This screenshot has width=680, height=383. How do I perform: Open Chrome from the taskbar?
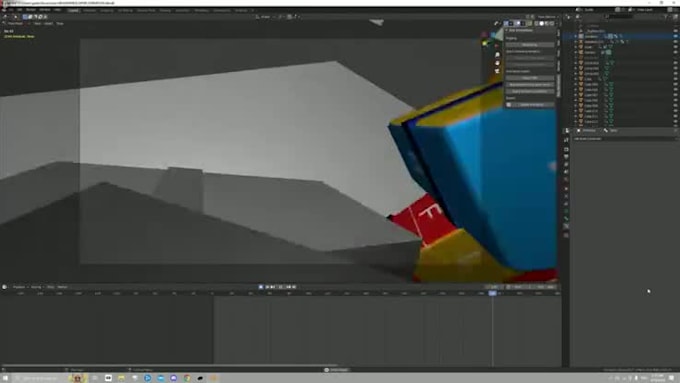(186, 378)
